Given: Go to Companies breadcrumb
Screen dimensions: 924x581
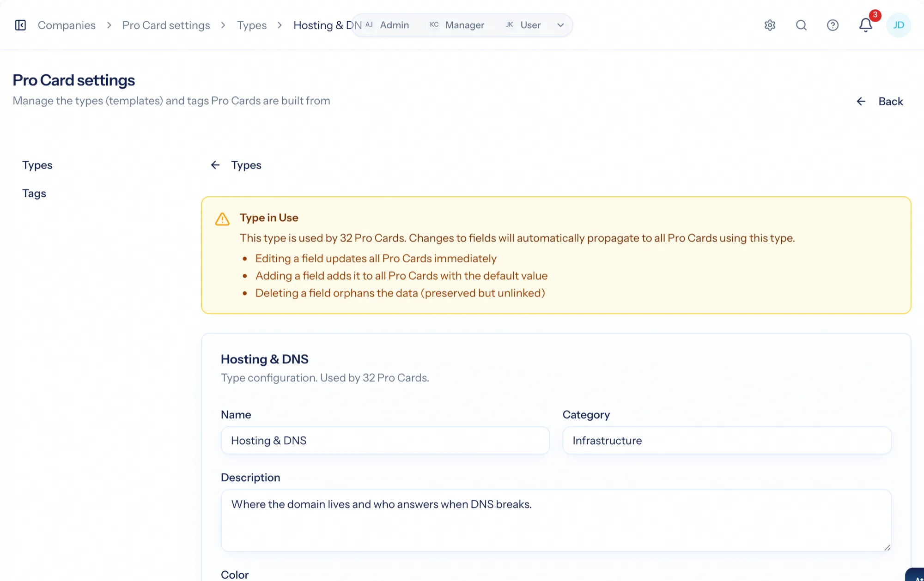Looking at the screenshot, I should pos(67,25).
